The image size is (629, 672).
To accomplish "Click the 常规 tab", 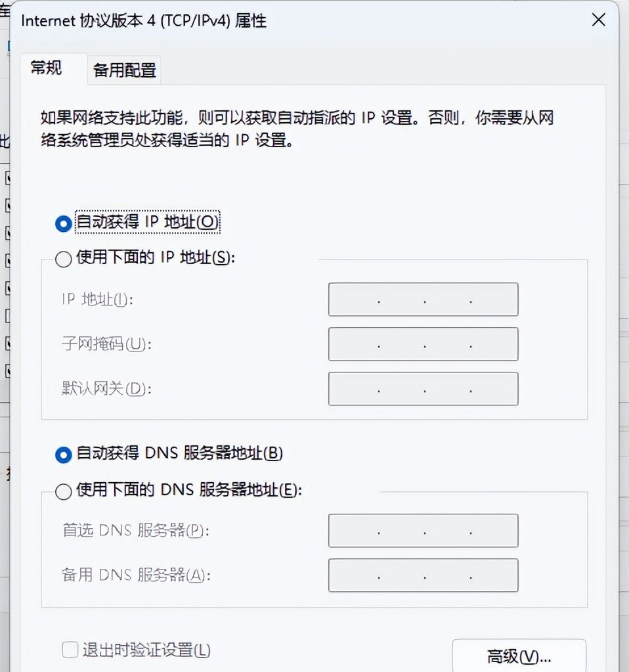I will tap(46, 69).
